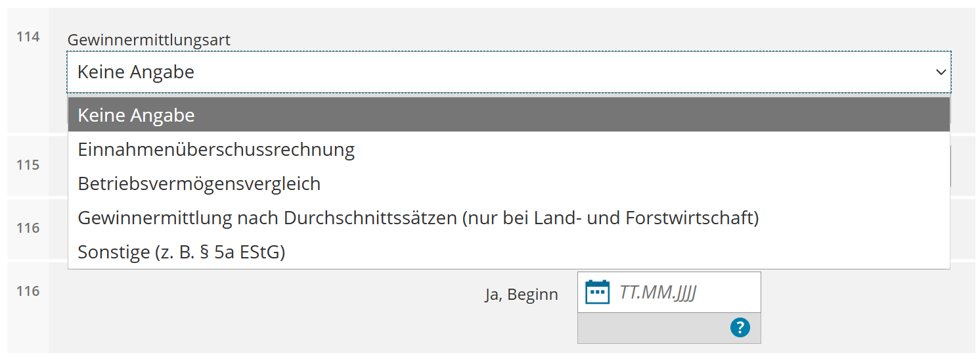Collapse the list with the chevron arrow
Screen dimensions: 980x359
(941, 72)
